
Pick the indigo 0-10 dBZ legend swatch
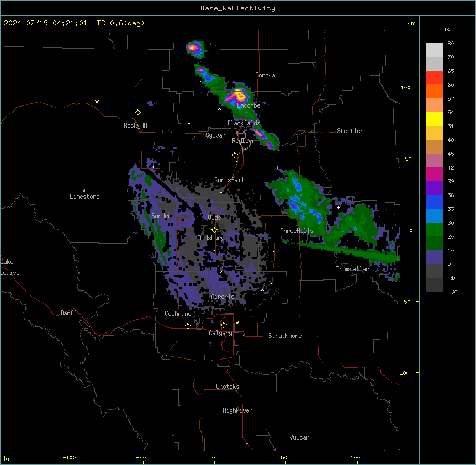pyautogui.click(x=434, y=257)
